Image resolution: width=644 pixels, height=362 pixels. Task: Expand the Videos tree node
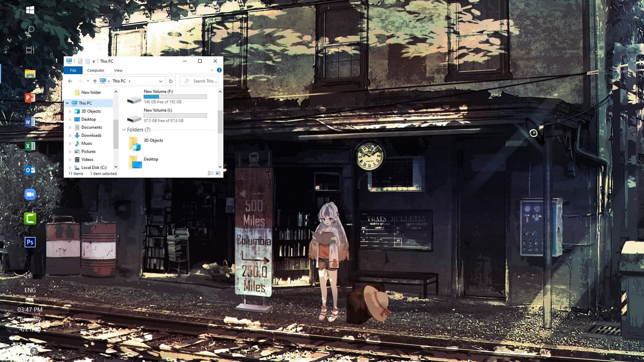70,160
